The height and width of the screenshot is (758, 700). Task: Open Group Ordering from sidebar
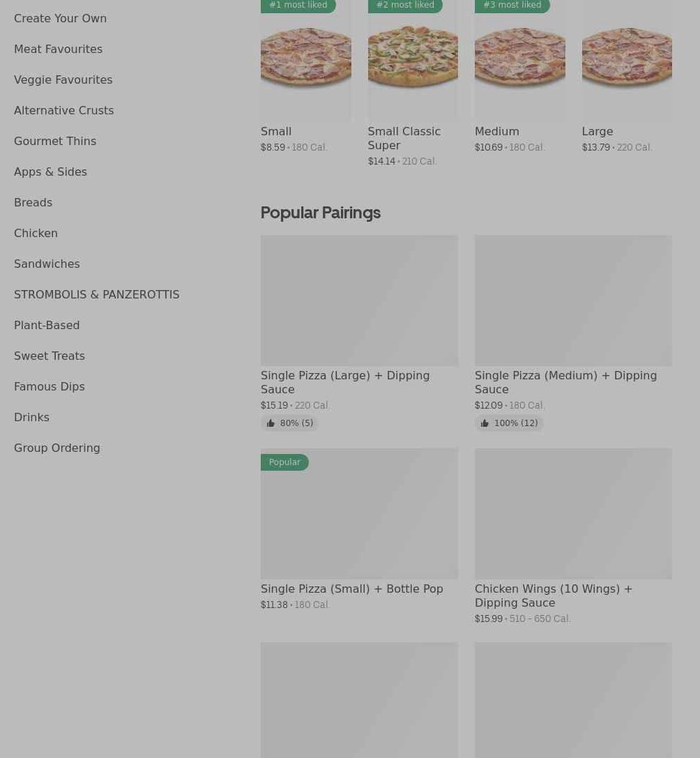(x=56, y=448)
